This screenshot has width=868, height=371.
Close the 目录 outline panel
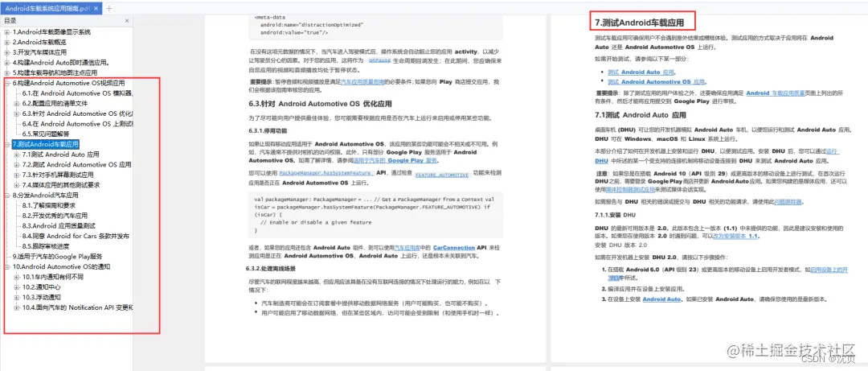pyautogui.click(x=127, y=21)
